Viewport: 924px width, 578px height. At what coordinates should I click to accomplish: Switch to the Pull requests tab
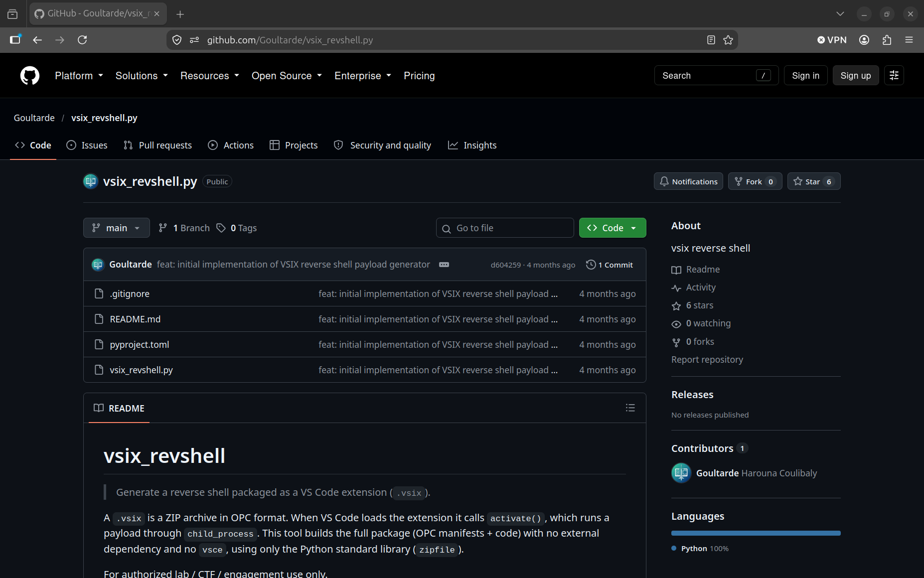click(x=158, y=145)
